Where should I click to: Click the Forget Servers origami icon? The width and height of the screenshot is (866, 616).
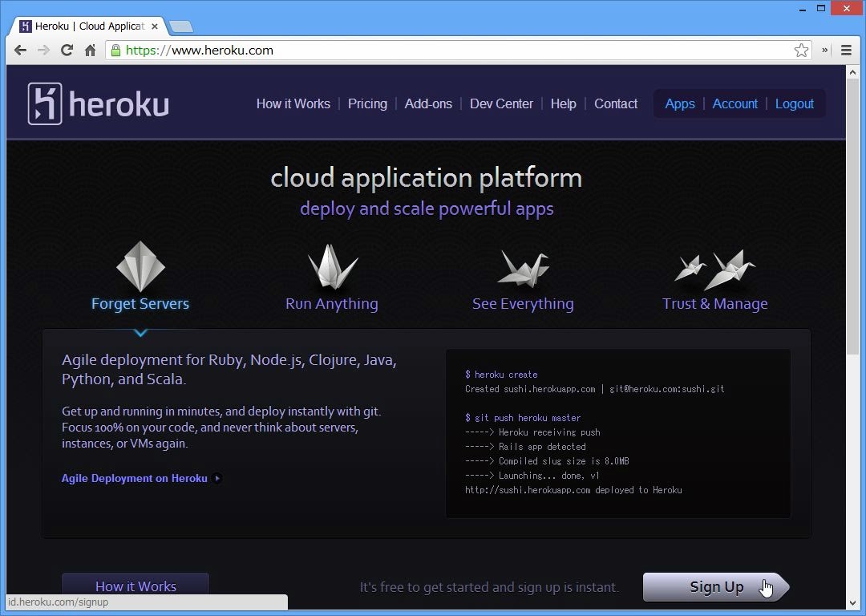(x=140, y=266)
